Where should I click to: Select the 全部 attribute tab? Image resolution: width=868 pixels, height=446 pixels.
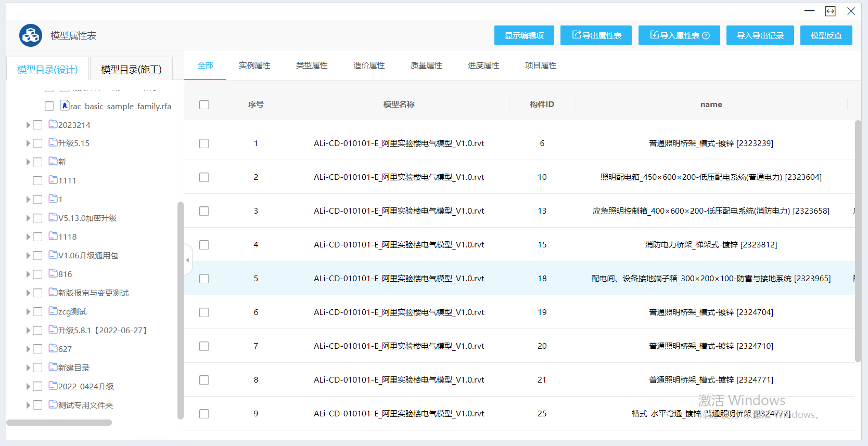pos(205,65)
